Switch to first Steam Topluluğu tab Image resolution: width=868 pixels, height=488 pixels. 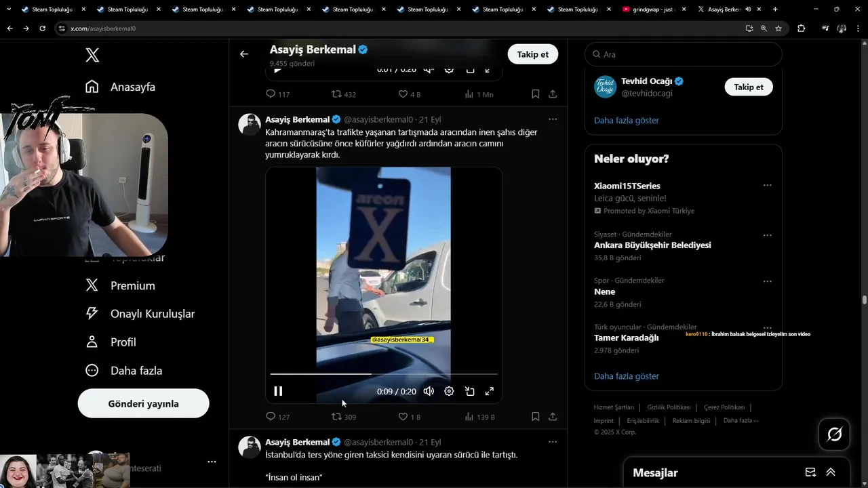point(53,9)
